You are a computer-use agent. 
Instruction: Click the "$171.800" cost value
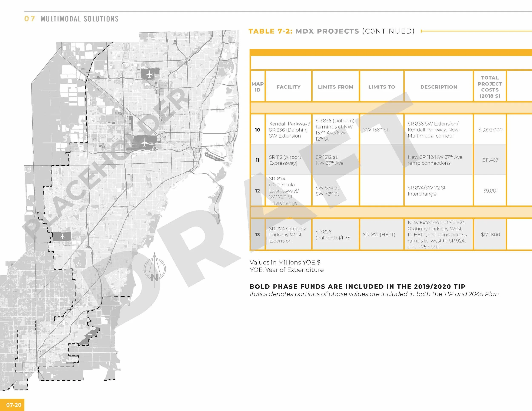(x=490, y=234)
